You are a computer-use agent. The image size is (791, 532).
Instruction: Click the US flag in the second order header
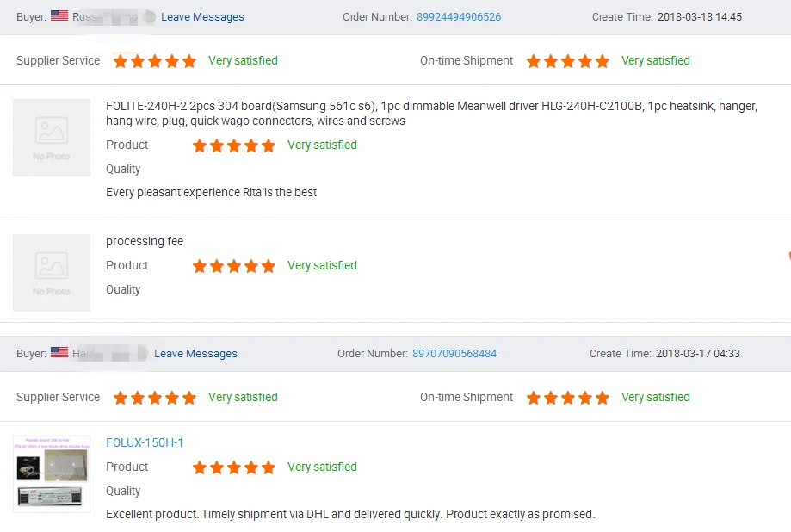(x=59, y=352)
